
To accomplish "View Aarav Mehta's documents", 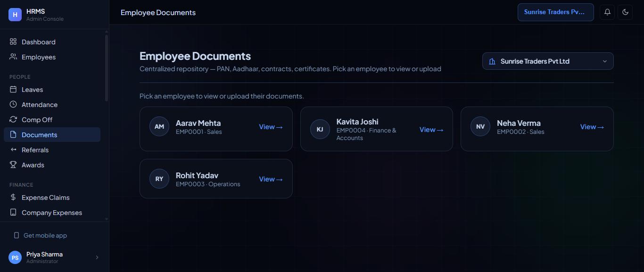I will (x=271, y=127).
